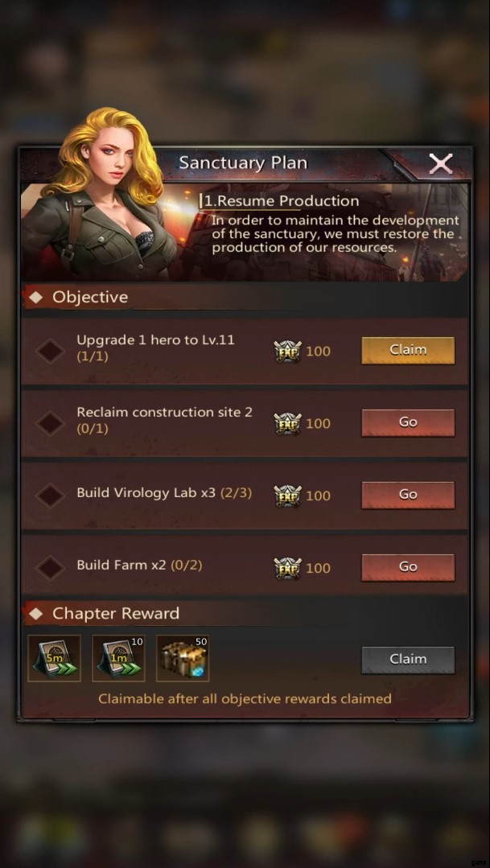Tap EXP icon on hero upgrade objective
Screen dimensions: 490x868
pyautogui.click(x=288, y=352)
